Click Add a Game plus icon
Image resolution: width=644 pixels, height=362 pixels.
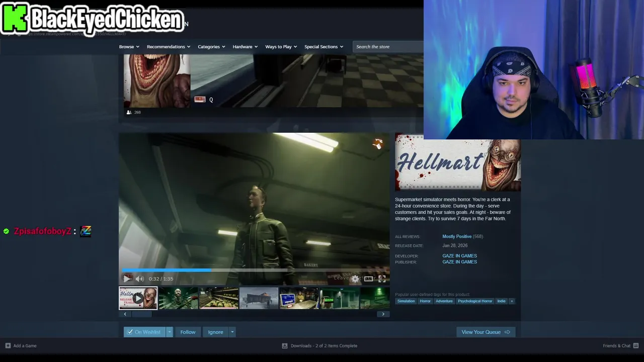click(8, 345)
